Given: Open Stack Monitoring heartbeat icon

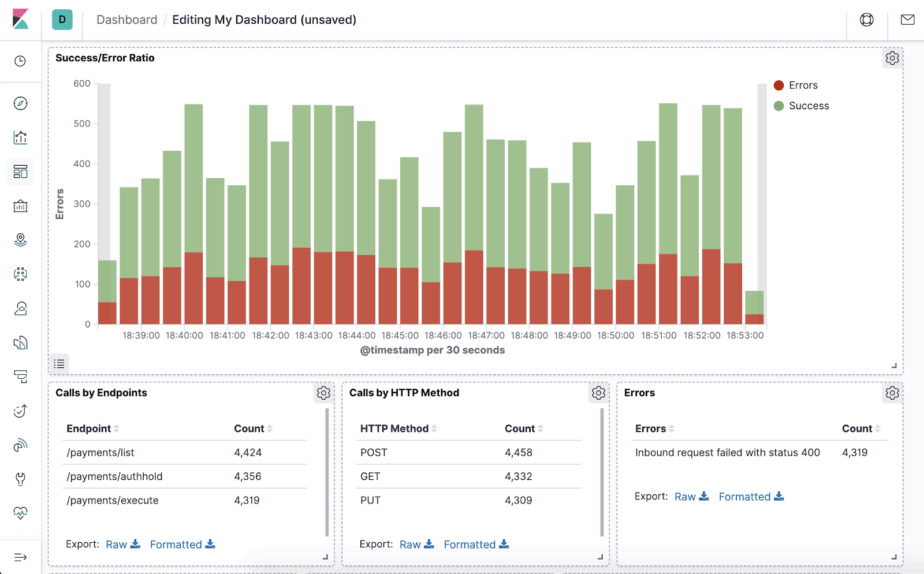Looking at the screenshot, I should (x=20, y=512).
